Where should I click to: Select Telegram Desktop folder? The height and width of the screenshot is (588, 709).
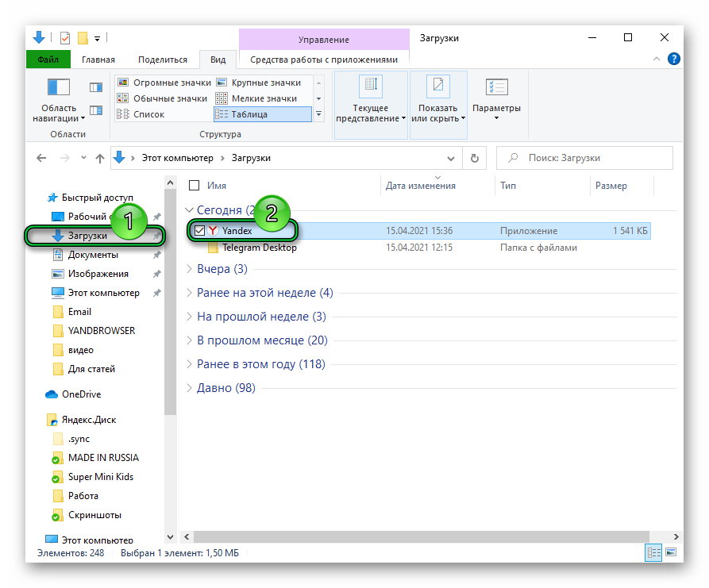click(x=259, y=248)
